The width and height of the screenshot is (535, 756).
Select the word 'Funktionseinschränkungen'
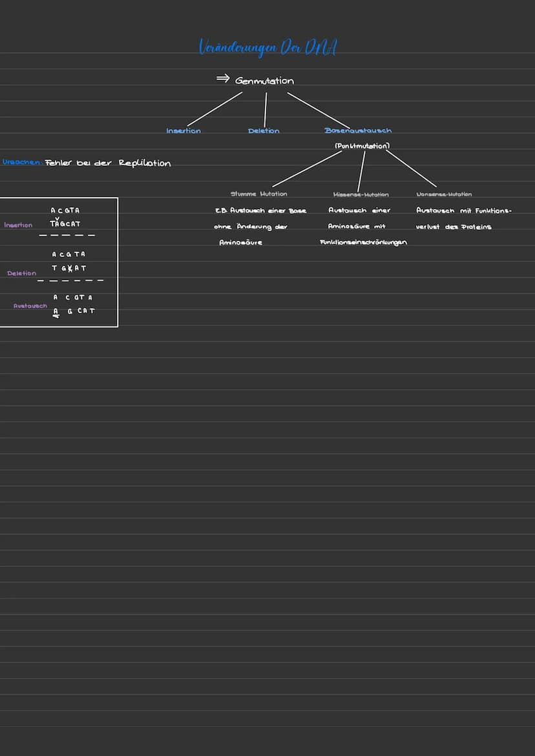(363, 243)
